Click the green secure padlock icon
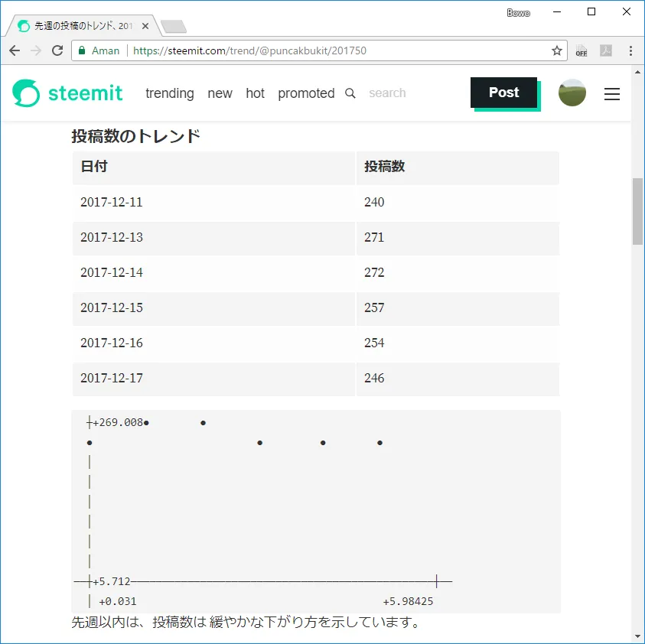This screenshot has width=645, height=644. [x=81, y=50]
